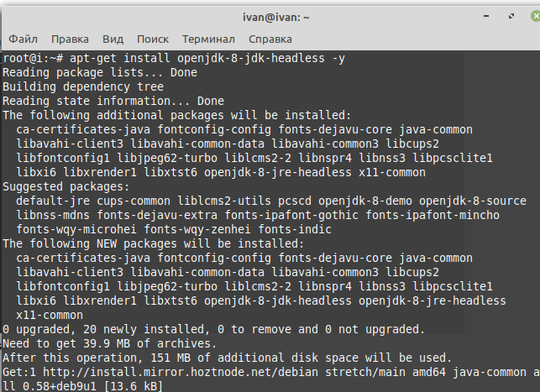Click the Building dependency tree line
The height and width of the screenshot is (392, 540).
83,86
